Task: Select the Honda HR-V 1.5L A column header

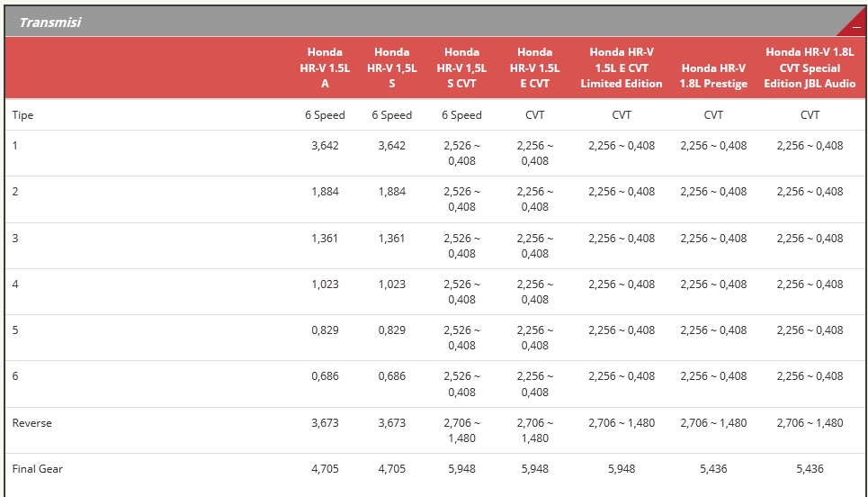Action: click(325, 68)
